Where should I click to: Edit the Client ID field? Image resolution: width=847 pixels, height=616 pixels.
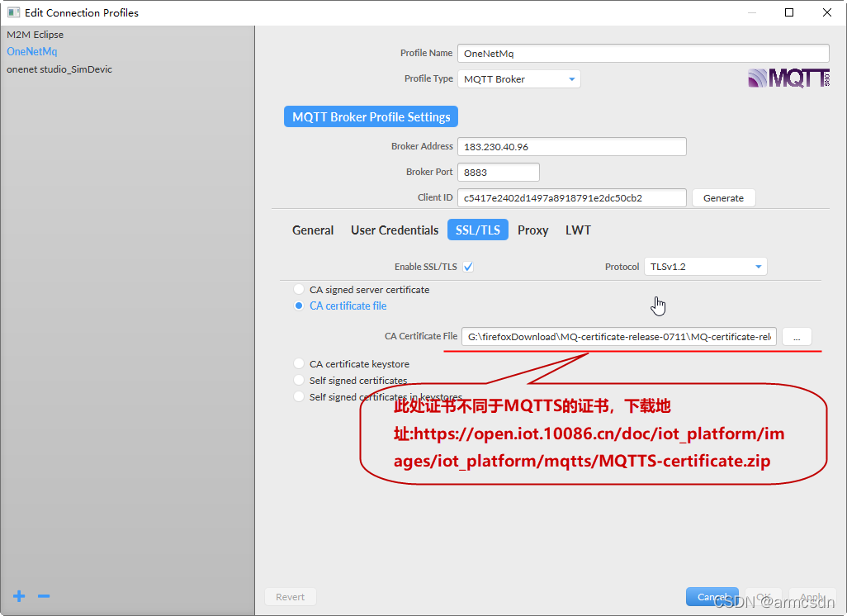click(572, 198)
